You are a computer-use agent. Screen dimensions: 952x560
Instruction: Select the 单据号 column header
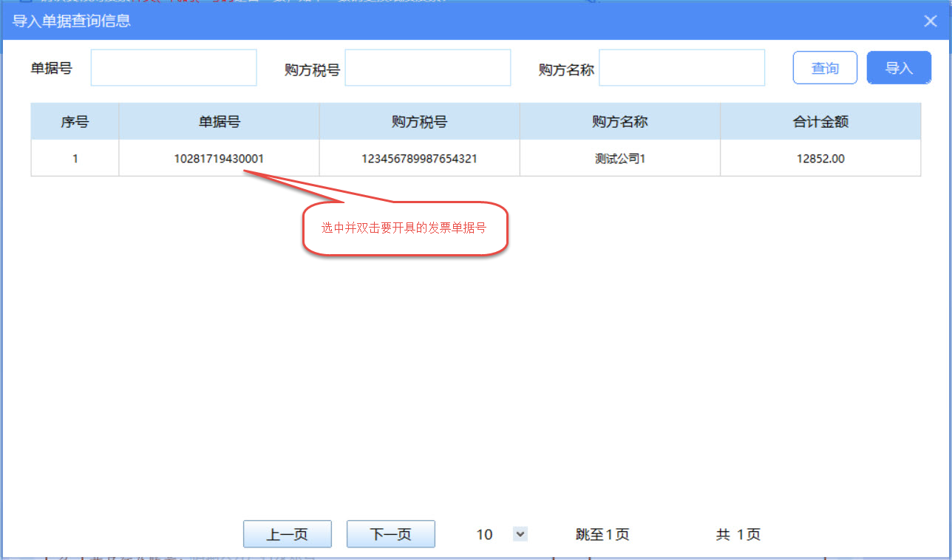[x=219, y=122]
